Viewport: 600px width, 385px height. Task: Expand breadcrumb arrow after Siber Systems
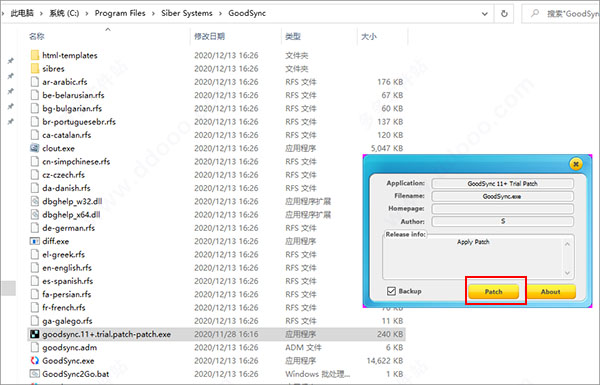click(x=220, y=14)
